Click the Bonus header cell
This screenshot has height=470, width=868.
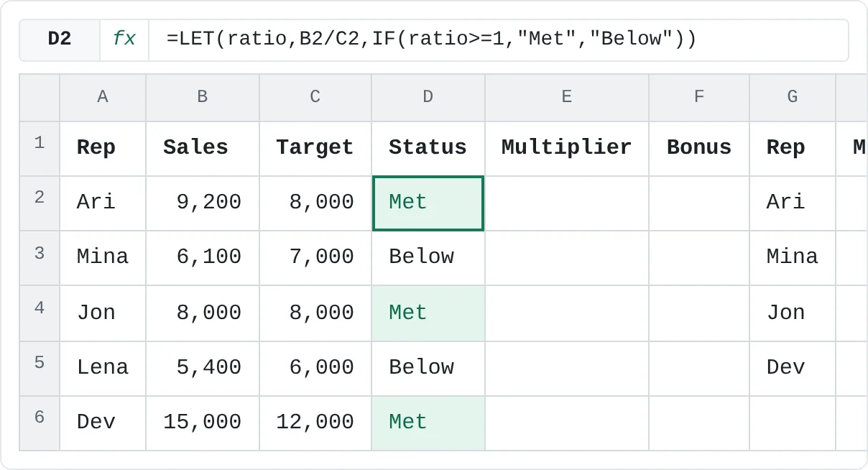[699, 148]
